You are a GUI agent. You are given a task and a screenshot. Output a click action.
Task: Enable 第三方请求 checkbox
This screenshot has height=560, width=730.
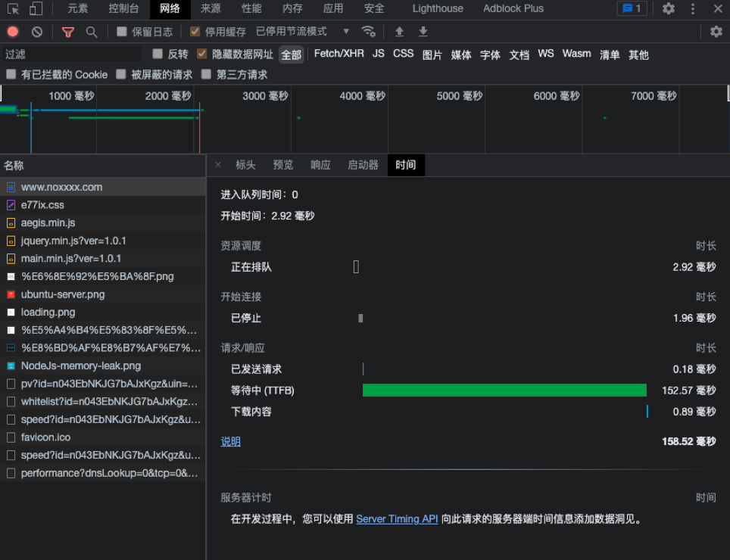point(206,74)
